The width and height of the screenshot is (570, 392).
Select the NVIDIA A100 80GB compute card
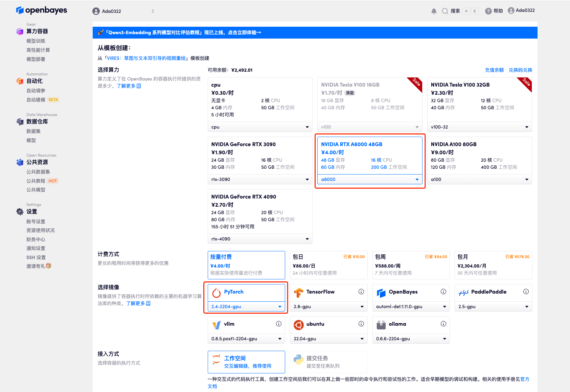pos(479,156)
